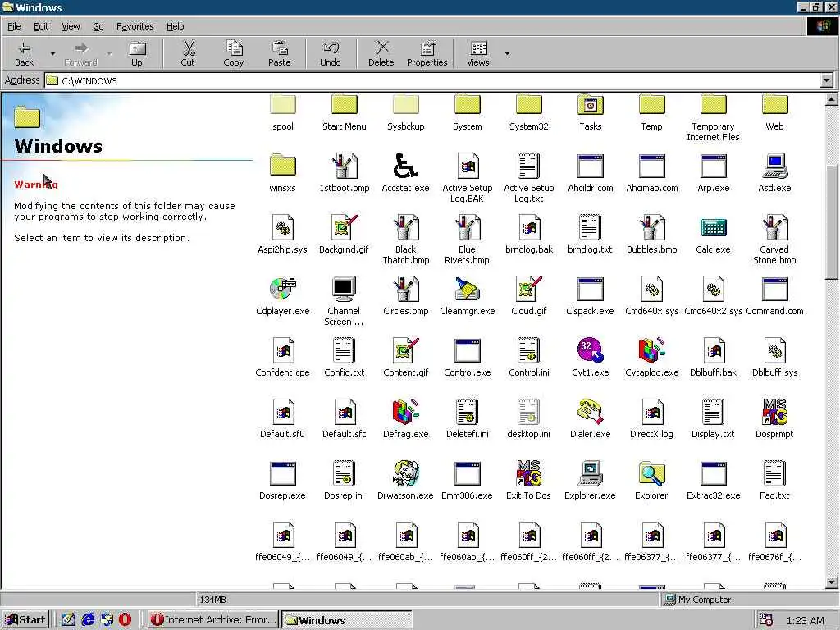The height and width of the screenshot is (630, 840).
Task: Click the Cut scissors icon
Action: click(188, 48)
